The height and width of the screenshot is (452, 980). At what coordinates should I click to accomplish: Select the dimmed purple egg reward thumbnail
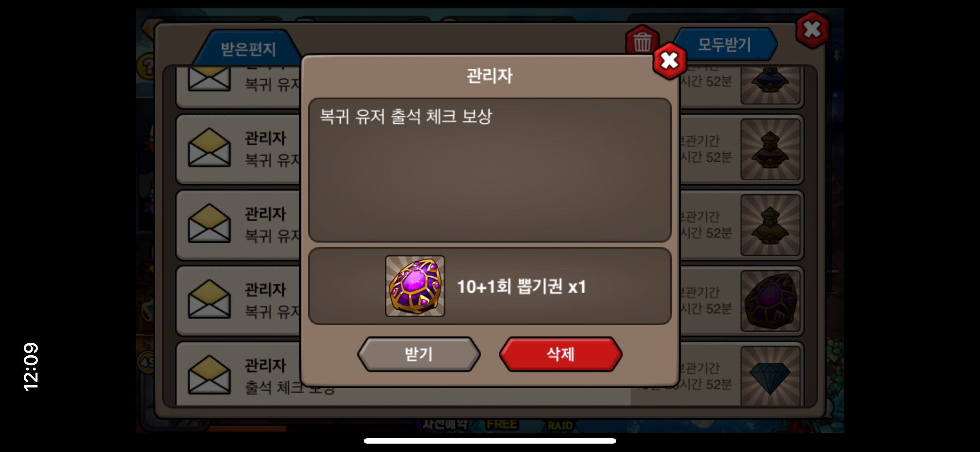[x=770, y=301]
